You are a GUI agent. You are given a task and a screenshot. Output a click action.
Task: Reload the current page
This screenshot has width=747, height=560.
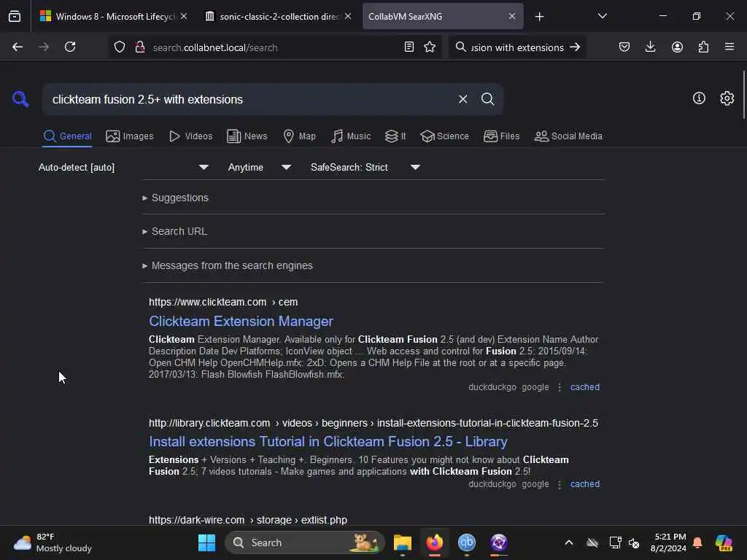coord(70,47)
